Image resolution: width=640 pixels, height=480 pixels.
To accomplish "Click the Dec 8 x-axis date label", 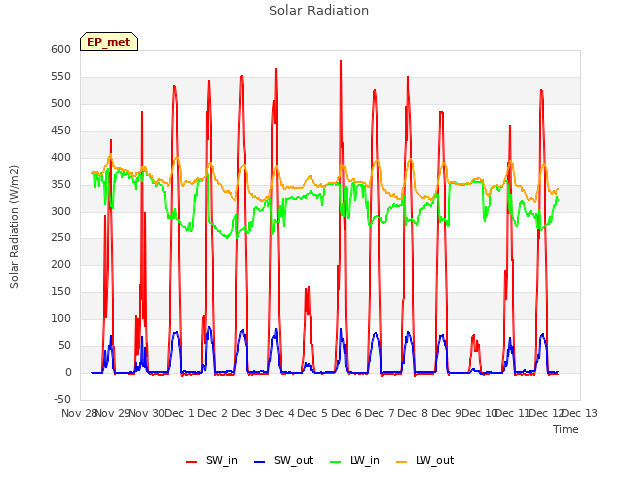I will coord(413,413).
